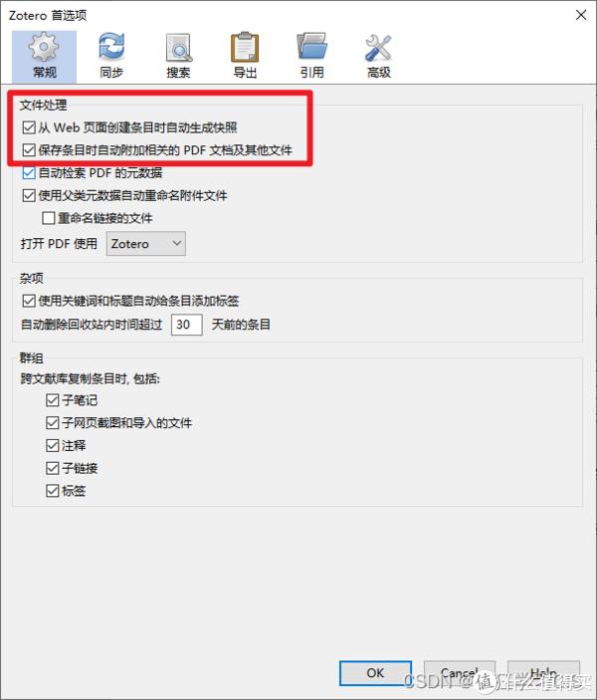This screenshot has height=700, width=597.
Task: Uncheck 子笔记 under group copy options
Action: 52,400
